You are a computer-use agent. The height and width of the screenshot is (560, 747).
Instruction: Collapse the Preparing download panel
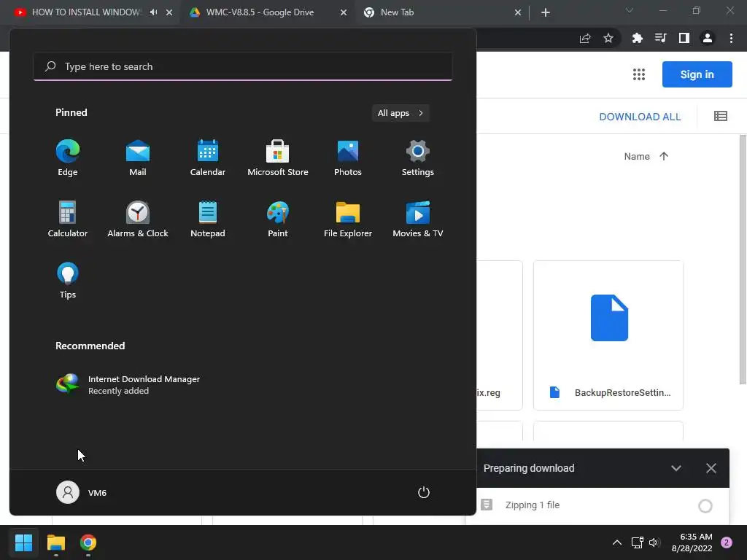[676, 468]
